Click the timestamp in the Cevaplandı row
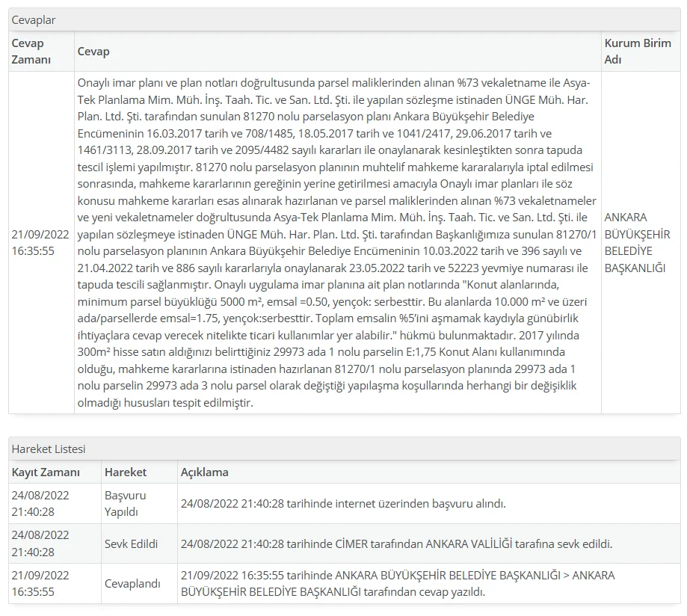This screenshot has width=687, height=616. 41,583
